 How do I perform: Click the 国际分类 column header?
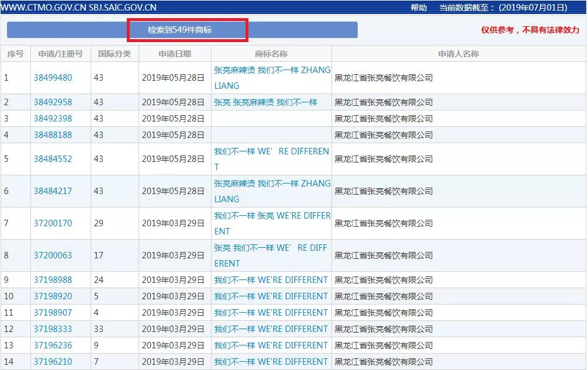coord(115,54)
